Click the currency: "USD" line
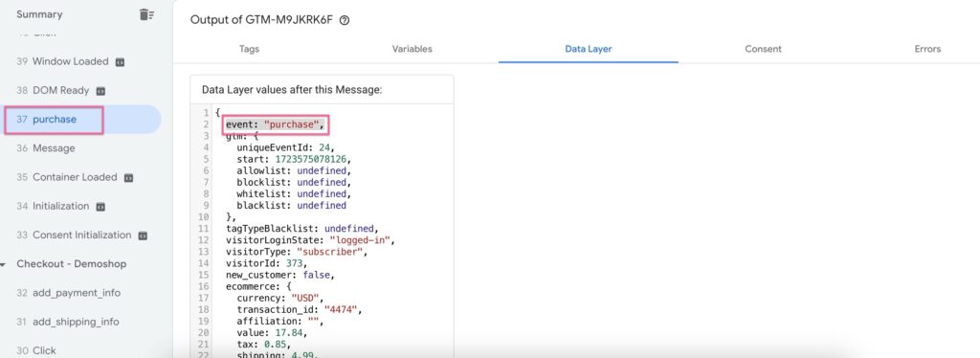 (x=280, y=298)
